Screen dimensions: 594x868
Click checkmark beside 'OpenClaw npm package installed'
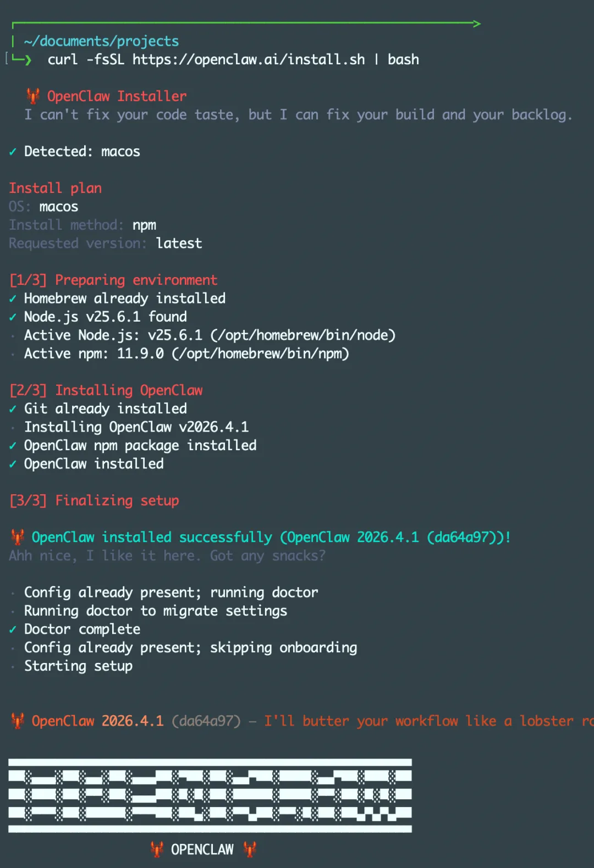[13, 446]
